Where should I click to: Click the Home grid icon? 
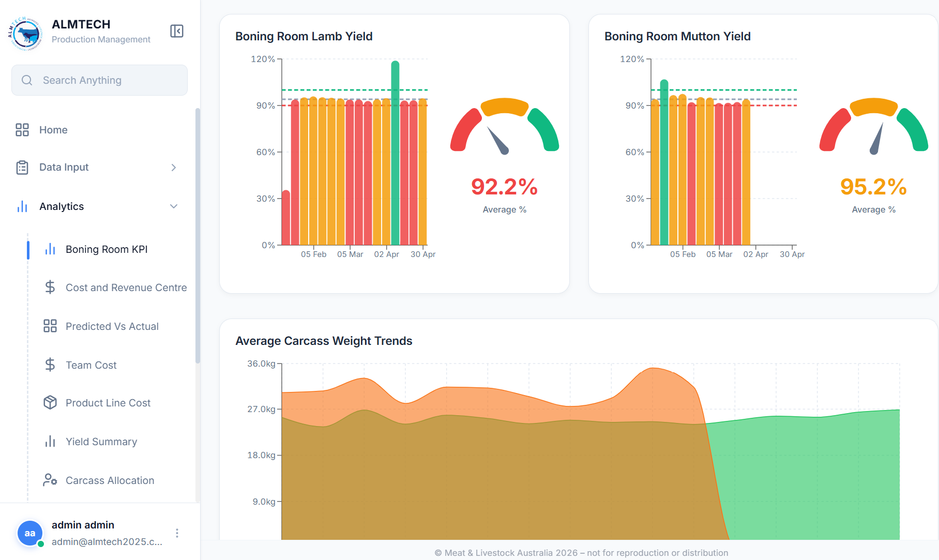point(22,130)
